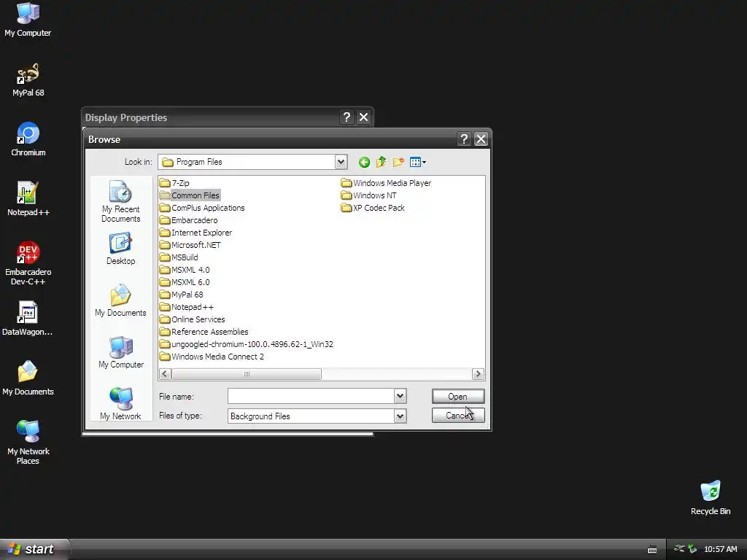Select My Computer in Browse places bar

point(120,352)
